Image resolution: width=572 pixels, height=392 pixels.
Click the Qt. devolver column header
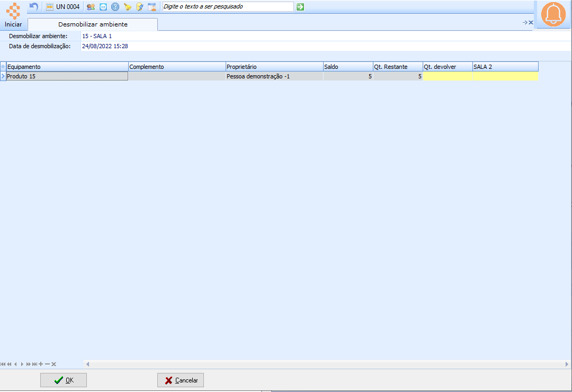click(448, 67)
